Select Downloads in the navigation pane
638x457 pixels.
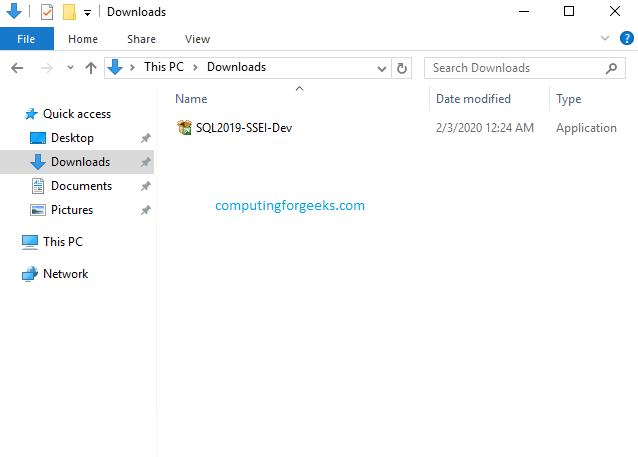(x=81, y=162)
